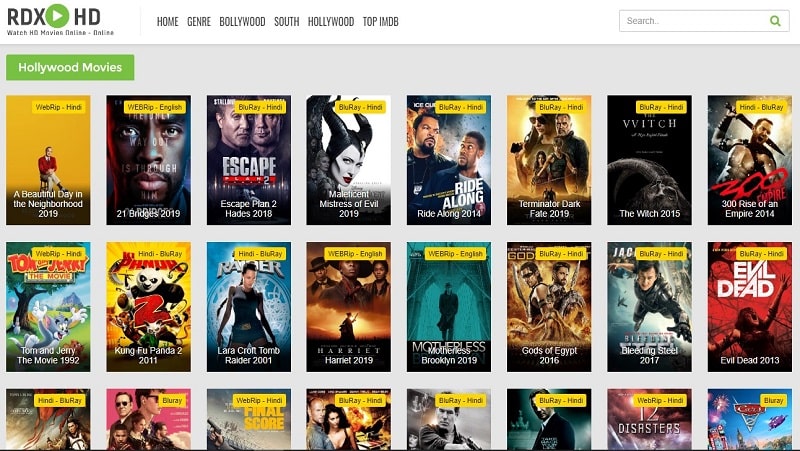Open Lara Croft Tomb Raider 2001 poster
The image size is (800, 451).
click(248, 307)
